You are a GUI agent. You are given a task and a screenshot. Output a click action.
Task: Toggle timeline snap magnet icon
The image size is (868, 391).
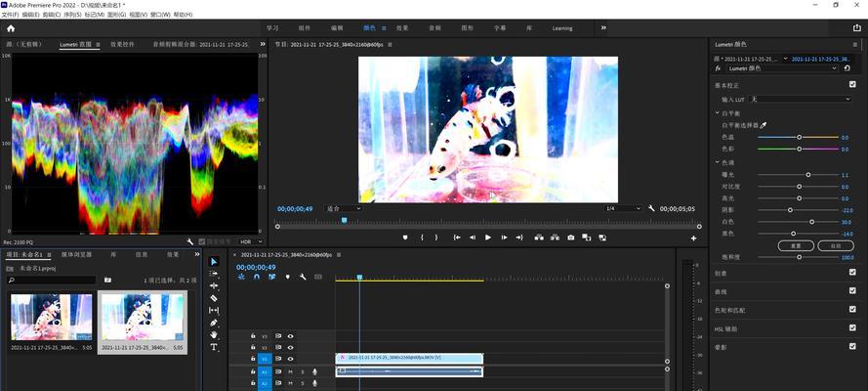[257, 277]
